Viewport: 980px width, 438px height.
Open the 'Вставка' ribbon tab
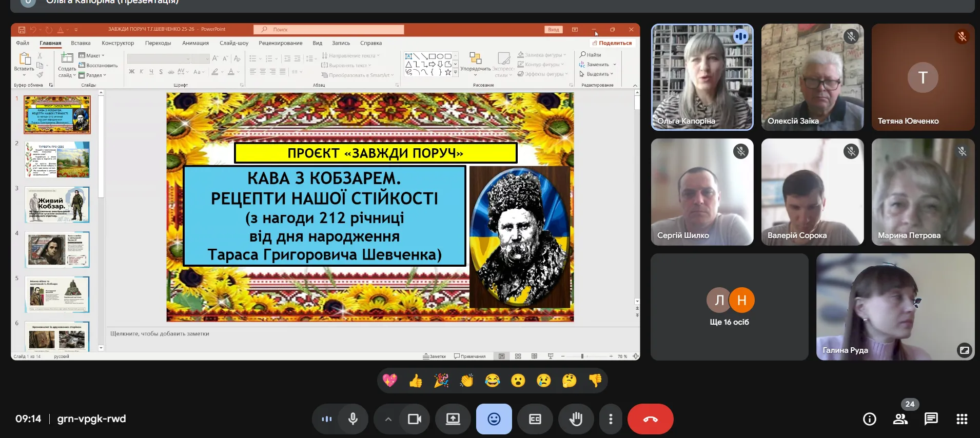[81, 43]
